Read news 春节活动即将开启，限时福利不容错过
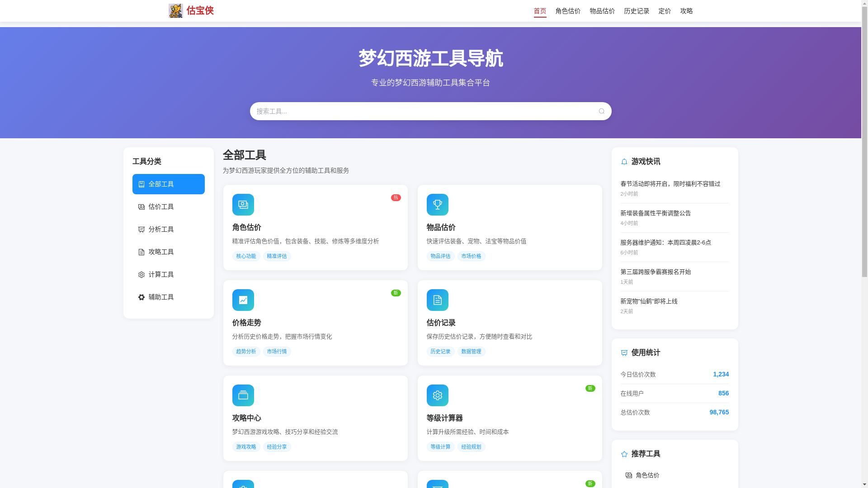This screenshot has width=868, height=488. [x=670, y=184]
